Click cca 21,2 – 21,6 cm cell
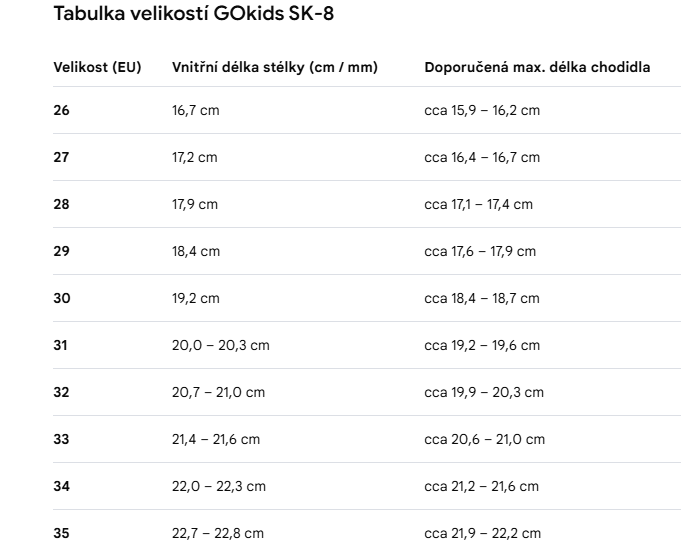This screenshot has width=695, height=553. [x=481, y=486]
